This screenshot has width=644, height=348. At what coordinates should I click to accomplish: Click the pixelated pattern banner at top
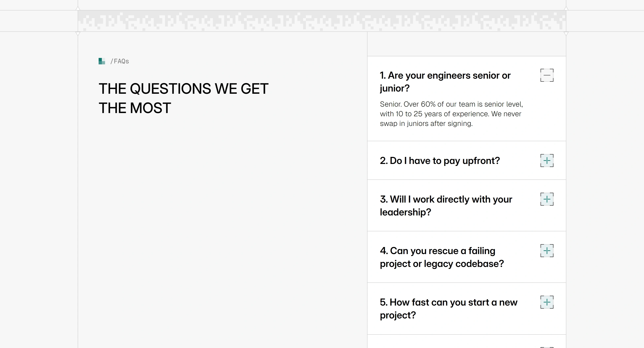(x=322, y=21)
